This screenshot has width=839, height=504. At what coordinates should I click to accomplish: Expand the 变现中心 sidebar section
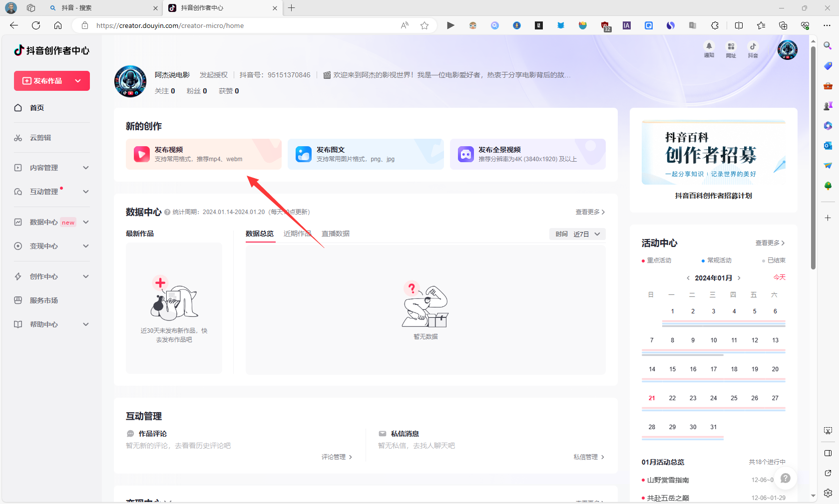tap(86, 246)
